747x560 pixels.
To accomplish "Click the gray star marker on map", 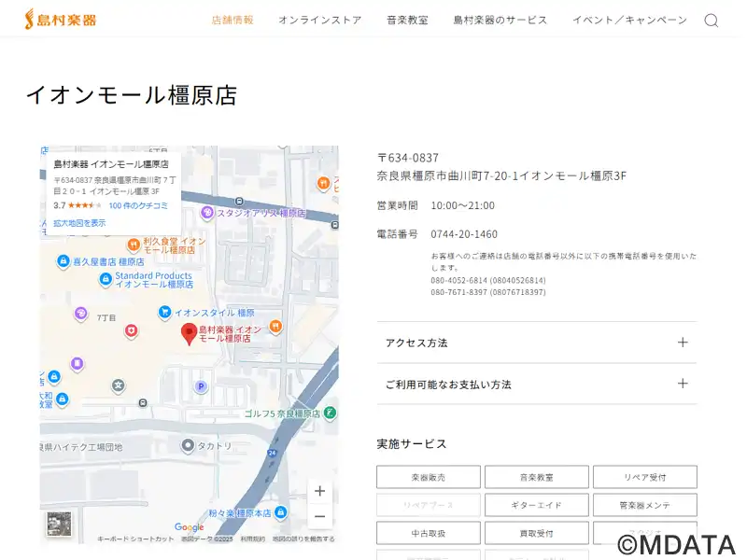I will coord(119,385).
